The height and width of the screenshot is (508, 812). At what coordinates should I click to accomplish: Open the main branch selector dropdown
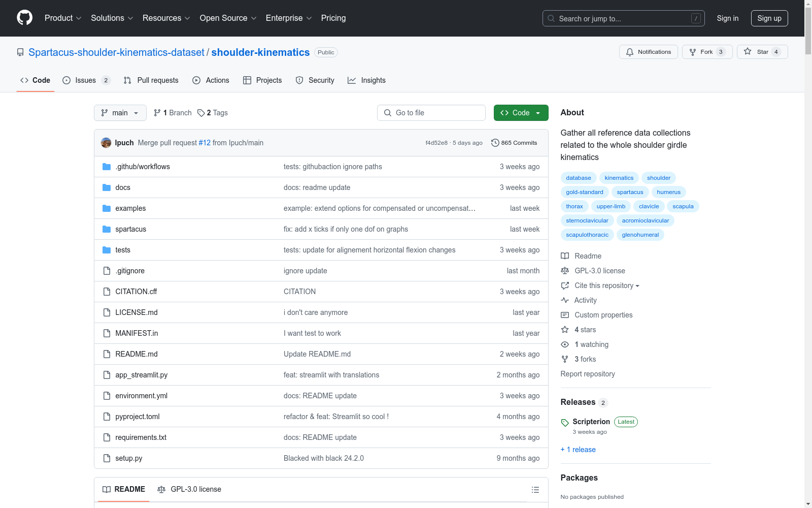click(x=120, y=113)
